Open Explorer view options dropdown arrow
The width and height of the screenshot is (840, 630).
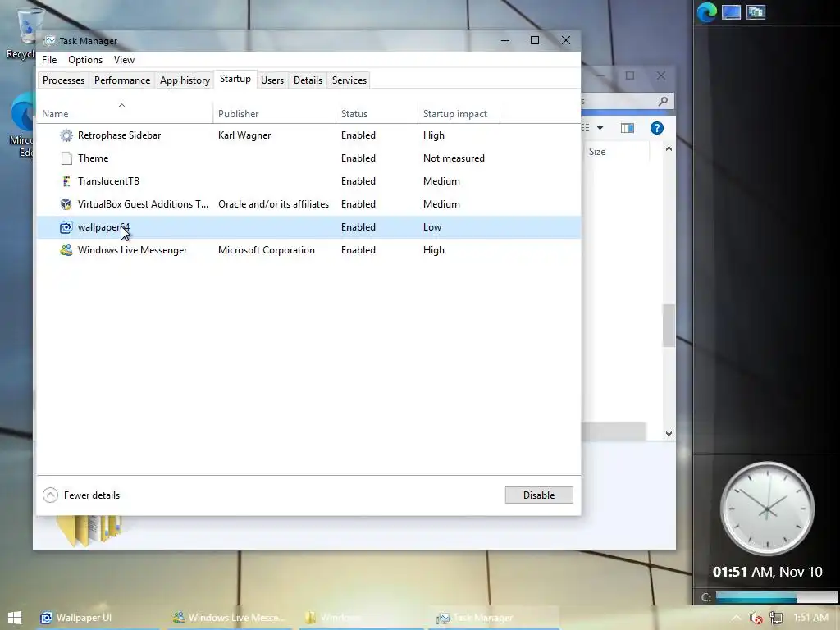(x=600, y=128)
